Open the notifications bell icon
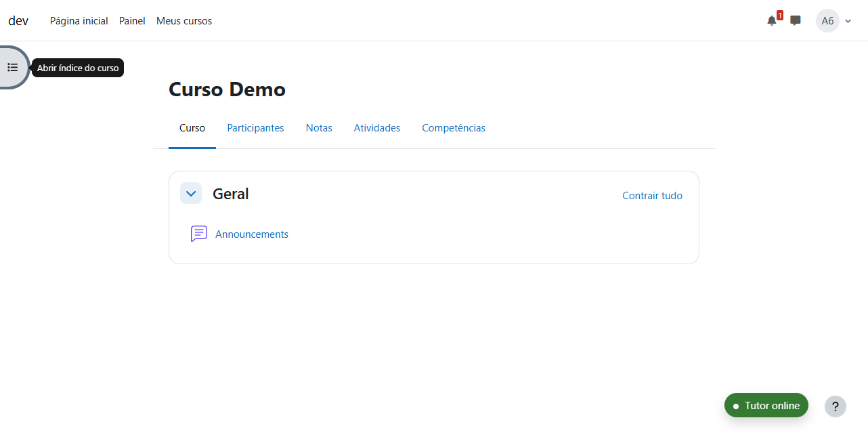Screen dimensions: 868x439 click(772, 21)
